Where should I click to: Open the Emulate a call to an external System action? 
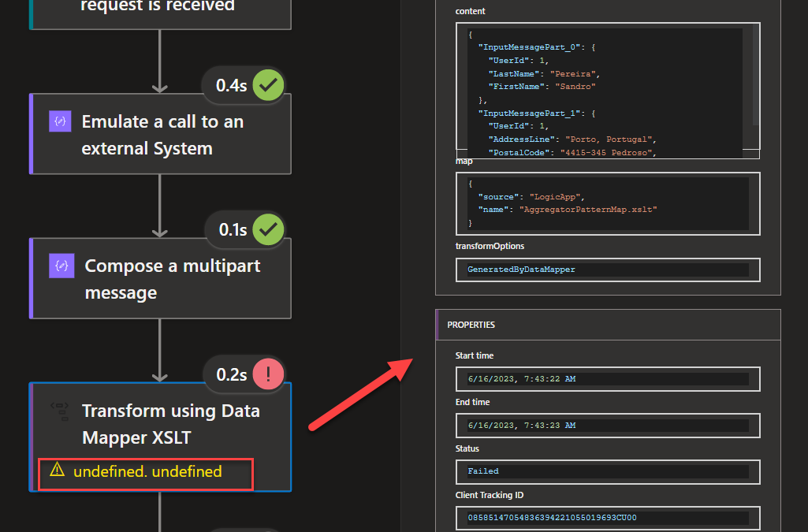(x=160, y=134)
